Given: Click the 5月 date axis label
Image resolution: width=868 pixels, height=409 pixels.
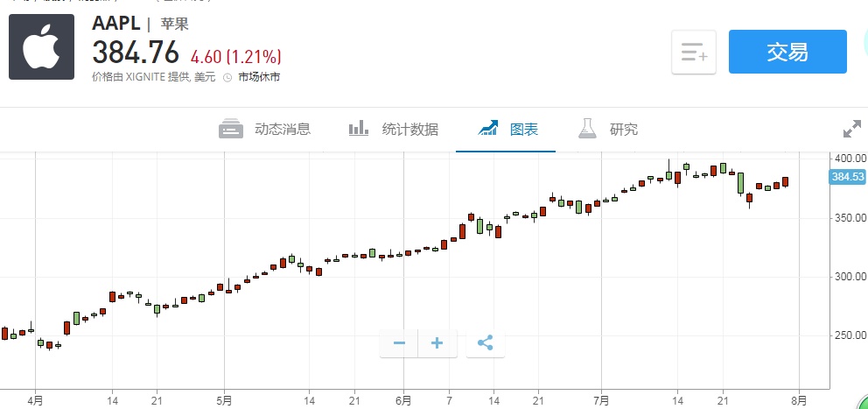Looking at the screenshot, I should (x=224, y=400).
